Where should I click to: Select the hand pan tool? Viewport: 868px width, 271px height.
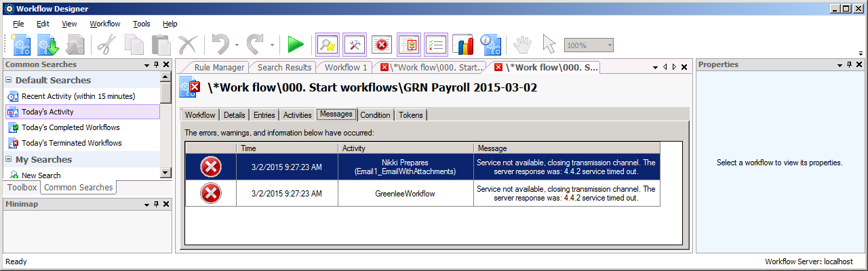coord(521,45)
